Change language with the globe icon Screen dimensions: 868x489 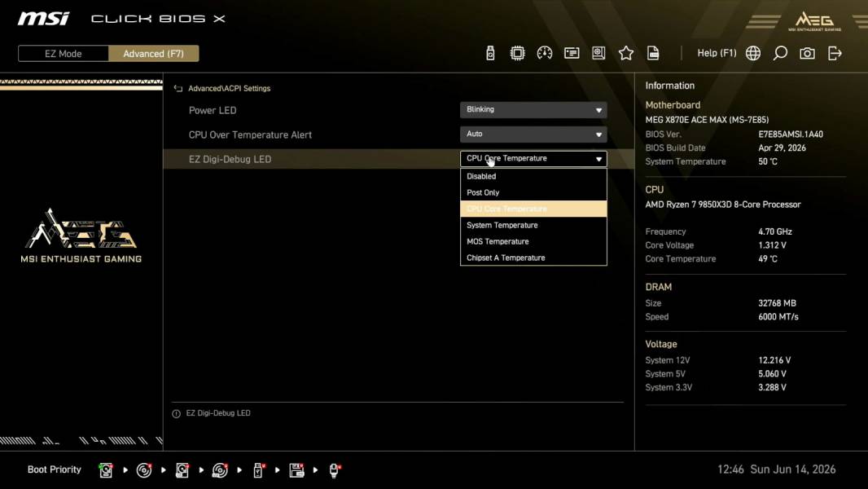[753, 53]
